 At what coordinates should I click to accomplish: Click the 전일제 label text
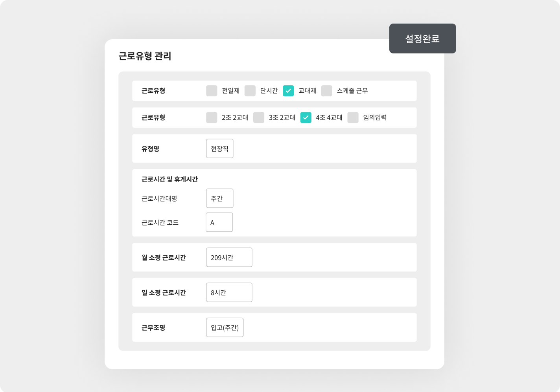[x=230, y=91]
